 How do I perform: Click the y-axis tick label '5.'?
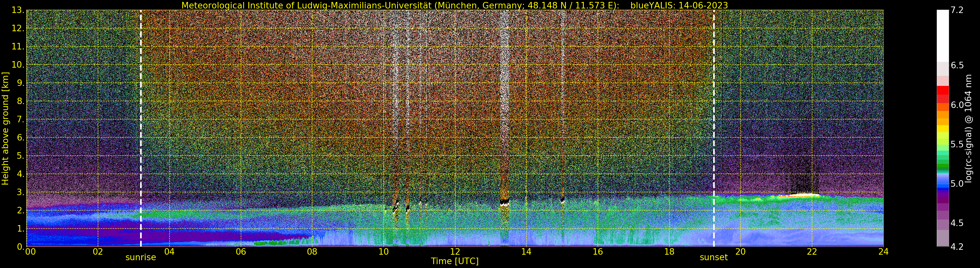pyautogui.click(x=20, y=156)
